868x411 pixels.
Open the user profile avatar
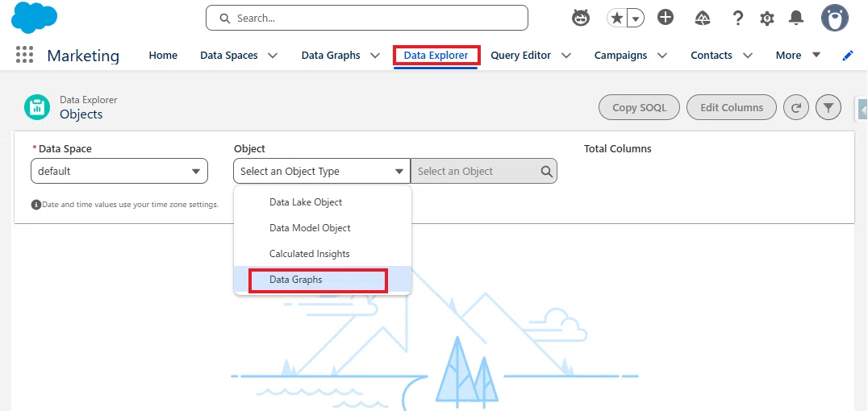click(x=835, y=19)
